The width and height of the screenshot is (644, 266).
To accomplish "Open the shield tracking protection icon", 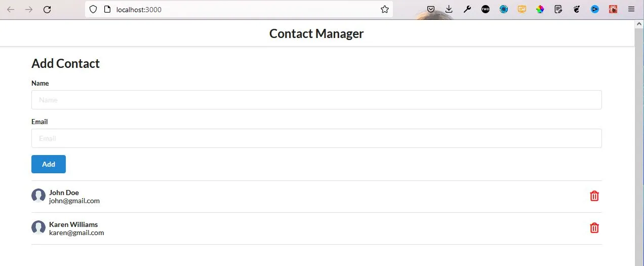I will [93, 9].
